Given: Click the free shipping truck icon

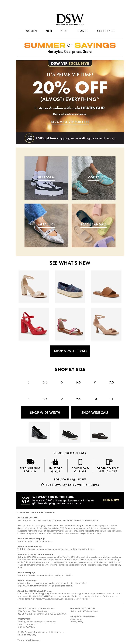Looking at the screenshot, I should pyautogui.click(x=30, y=461).
